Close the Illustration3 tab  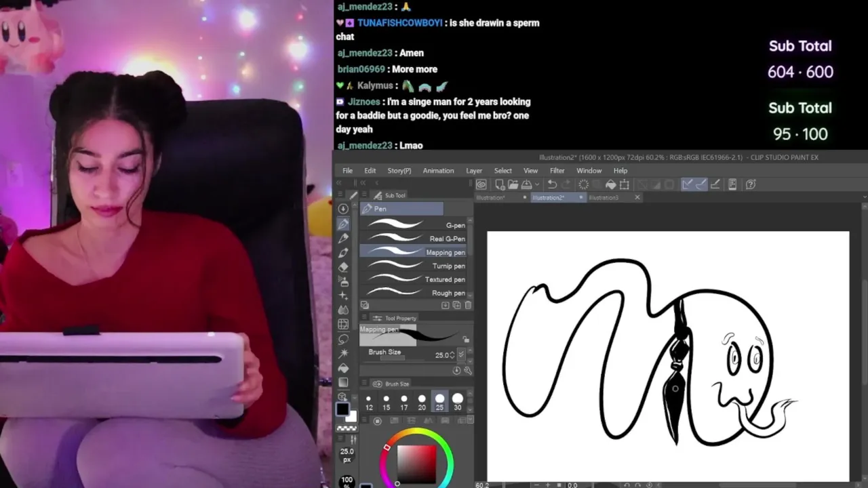(x=637, y=197)
